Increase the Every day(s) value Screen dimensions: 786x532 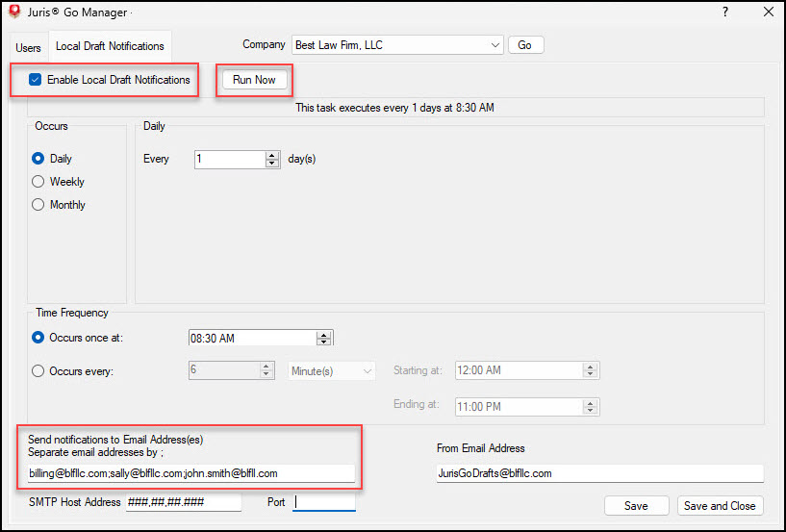tap(272, 155)
